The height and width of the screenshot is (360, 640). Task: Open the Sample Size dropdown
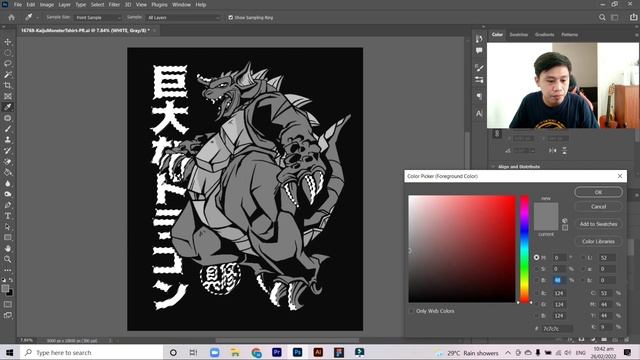98,18
